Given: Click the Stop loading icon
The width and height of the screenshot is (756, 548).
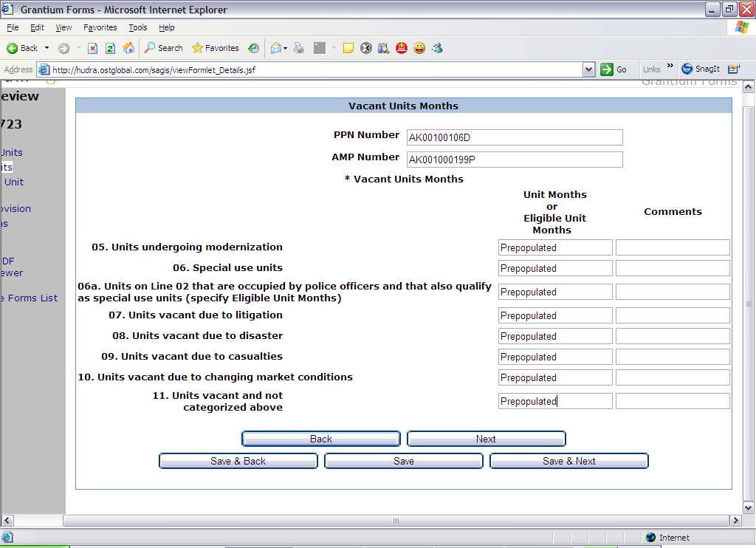Looking at the screenshot, I should coord(92,48).
